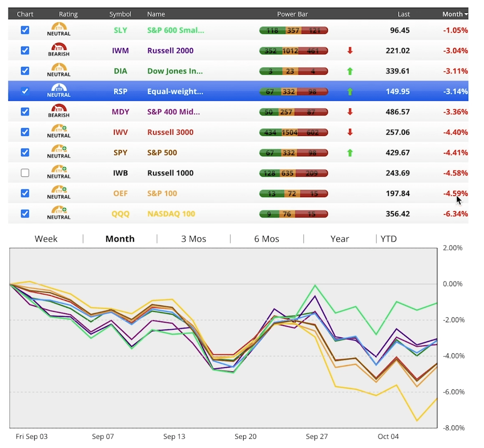This screenshot has width=484, height=448.
Task: Click the red down arrow for MDY
Action: tap(350, 112)
